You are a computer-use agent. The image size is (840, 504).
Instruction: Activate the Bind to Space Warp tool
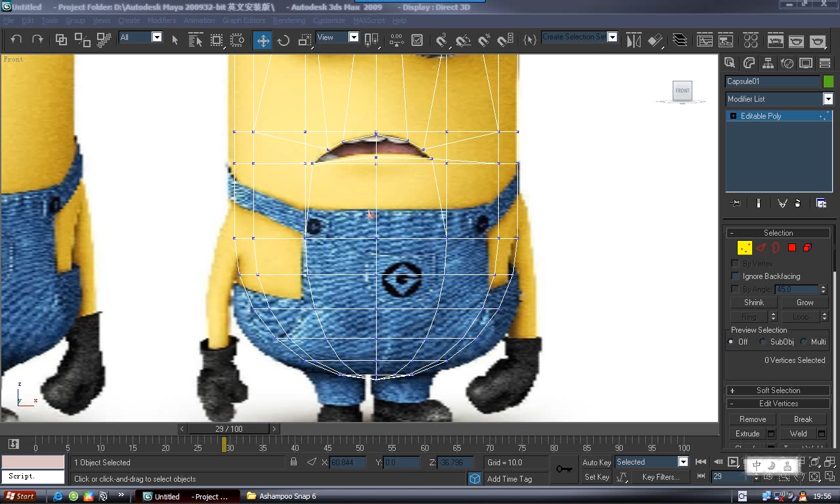(x=104, y=39)
